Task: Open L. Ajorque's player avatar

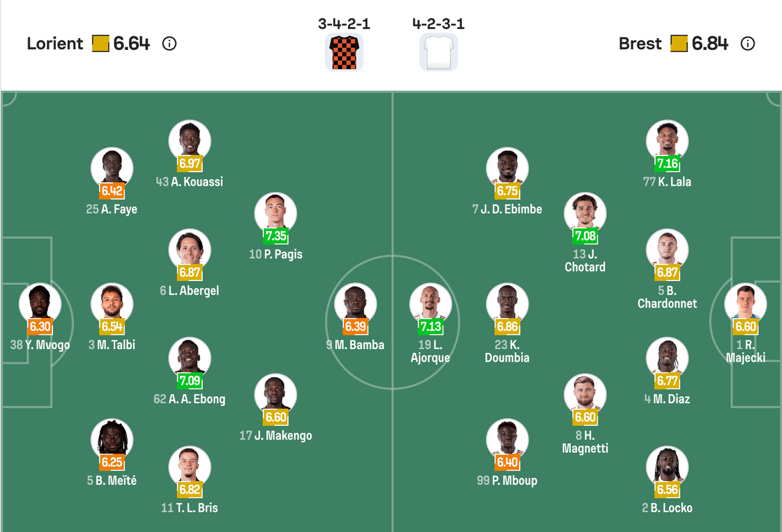Action: point(430,303)
